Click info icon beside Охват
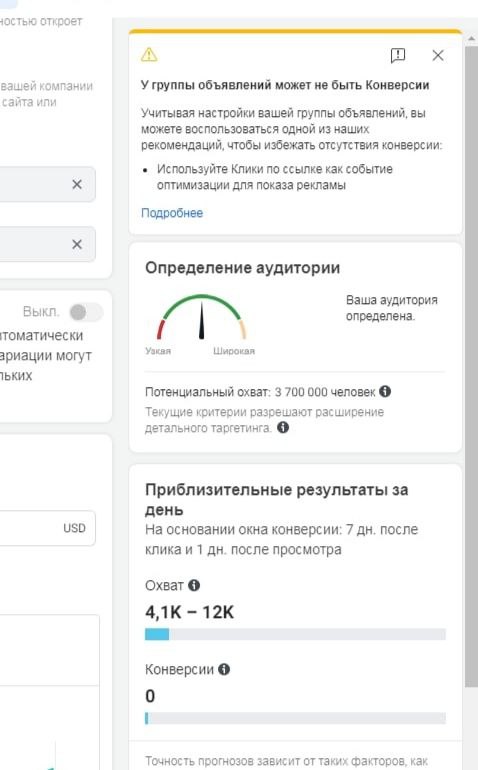This screenshot has width=478, height=770. tap(194, 585)
